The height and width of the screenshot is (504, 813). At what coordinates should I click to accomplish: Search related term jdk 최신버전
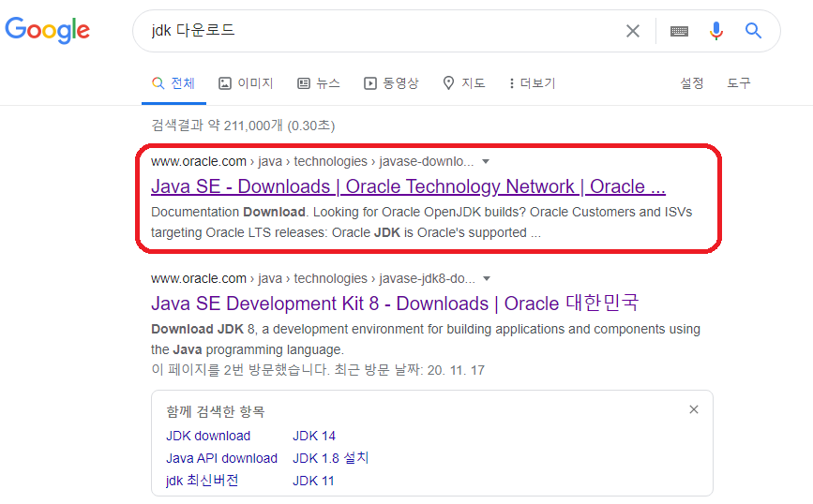point(202,481)
